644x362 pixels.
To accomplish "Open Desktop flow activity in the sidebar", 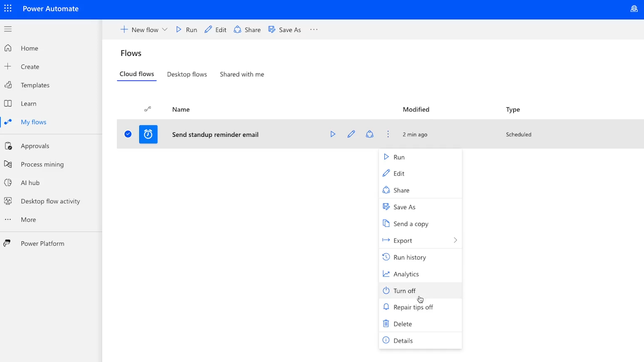I will [51, 201].
